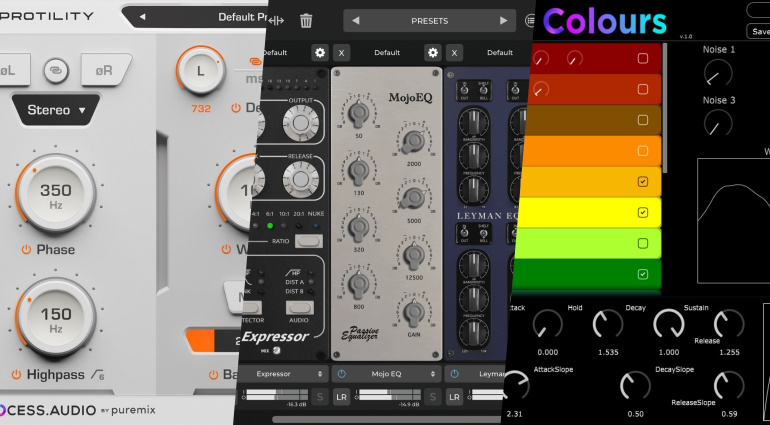Screen dimensions: 770x425
Task: Click the chain link icon between øL and øR
Action: pos(56,70)
